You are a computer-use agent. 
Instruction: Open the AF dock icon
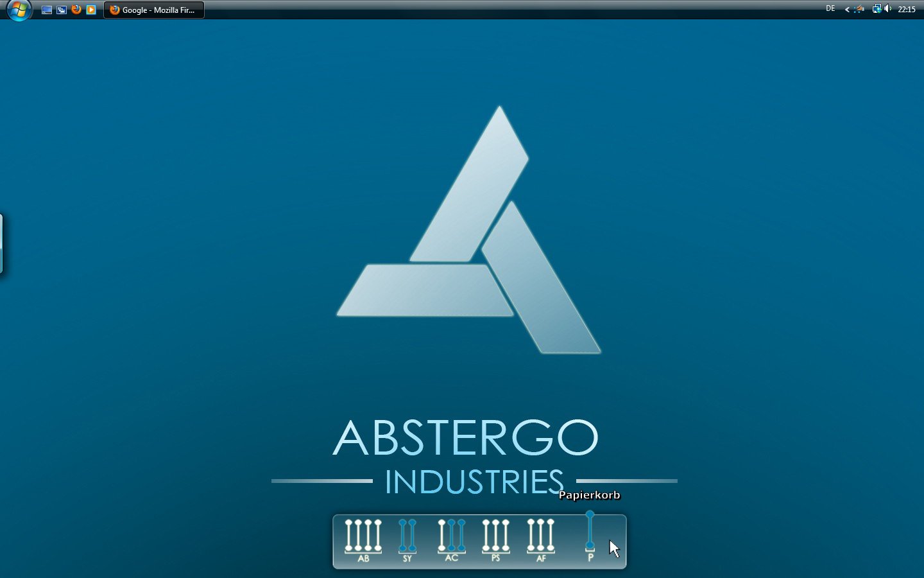point(540,541)
